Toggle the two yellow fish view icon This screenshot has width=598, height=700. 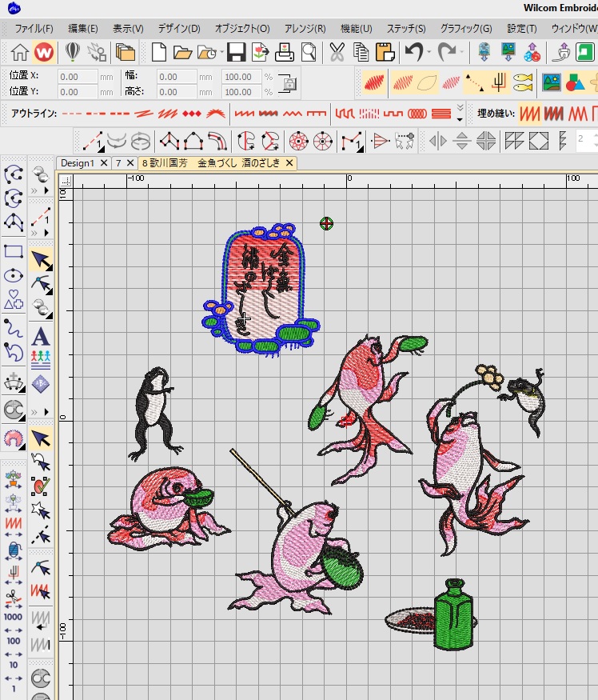(x=523, y=83)
